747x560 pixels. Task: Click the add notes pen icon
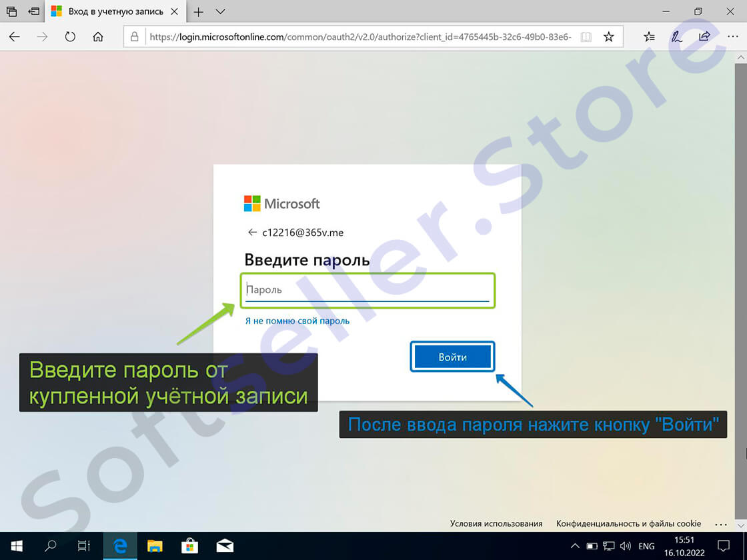(x=677, y=37)
